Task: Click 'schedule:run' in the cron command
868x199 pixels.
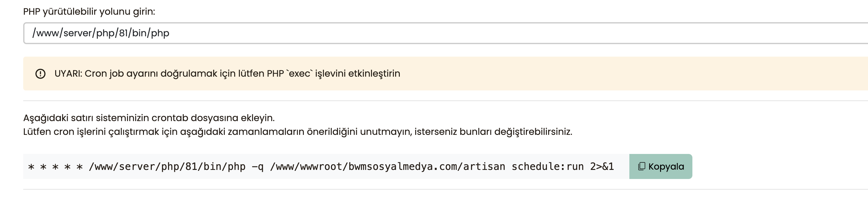Action: tap(548, 167)
